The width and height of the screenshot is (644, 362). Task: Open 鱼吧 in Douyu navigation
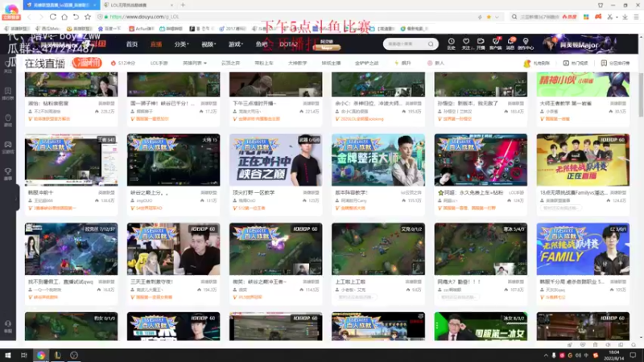pos(261,44)
